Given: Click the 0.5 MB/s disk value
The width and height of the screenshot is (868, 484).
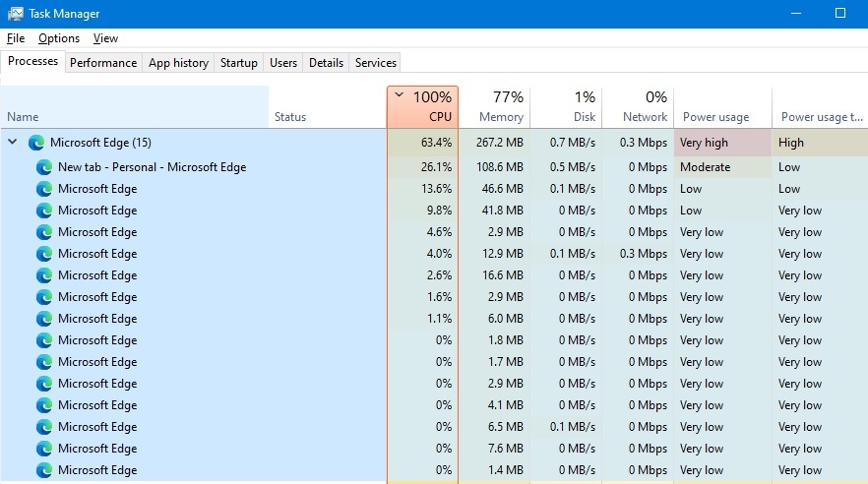Looking at the screenshot, I should coord(573,167).
